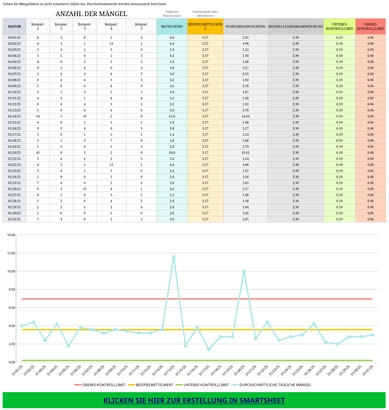Click the red OBERES KONTROLLLIMIT header
The width and height of the screenshot is (389, 410).
370,26
